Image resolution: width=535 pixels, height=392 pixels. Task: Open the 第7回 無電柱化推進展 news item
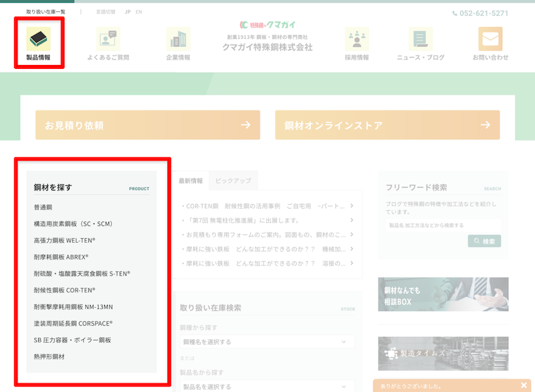click(241, 220)
